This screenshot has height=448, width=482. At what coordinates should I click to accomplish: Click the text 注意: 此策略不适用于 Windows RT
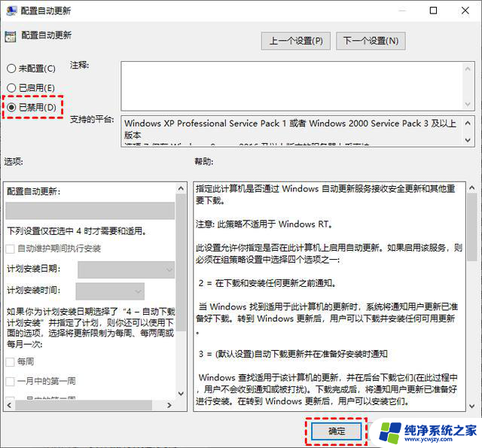click(x=264, y=224)
